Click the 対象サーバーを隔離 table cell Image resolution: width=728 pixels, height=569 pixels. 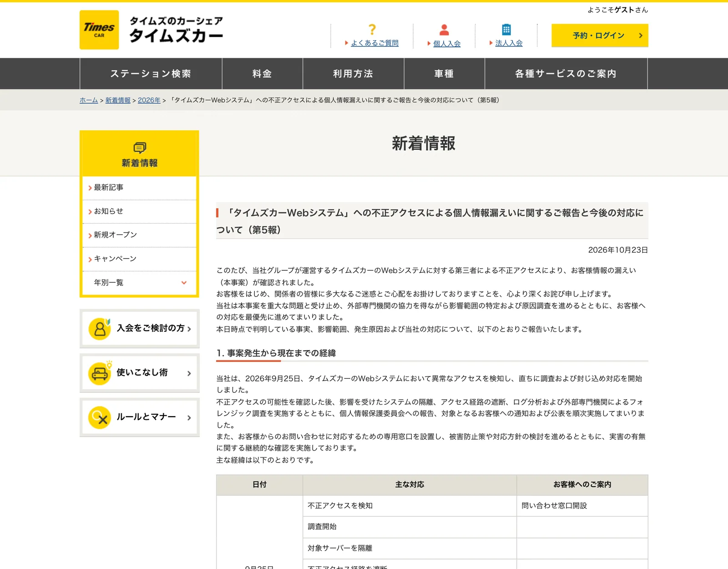click(x=409, y=548)
